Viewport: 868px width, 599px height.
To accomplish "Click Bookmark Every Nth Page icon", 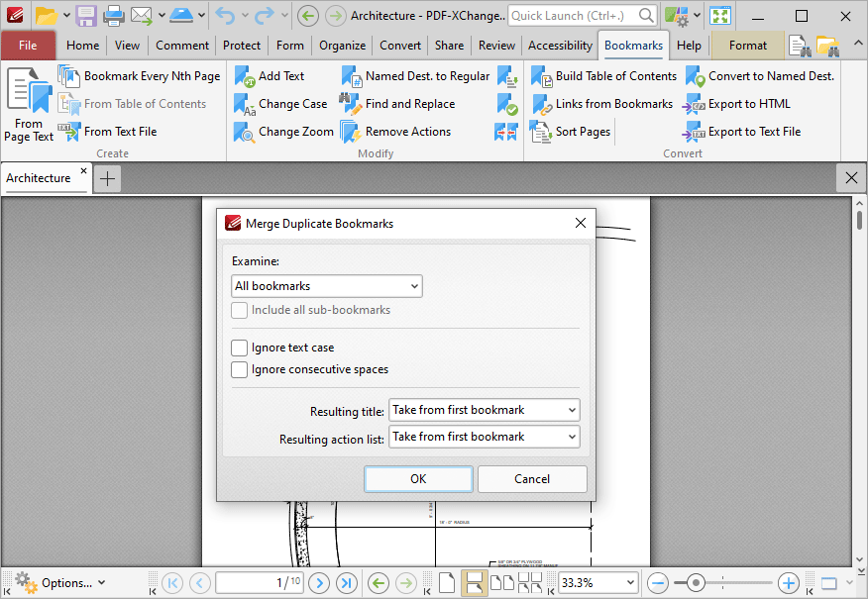I will [x=68, y=76].
